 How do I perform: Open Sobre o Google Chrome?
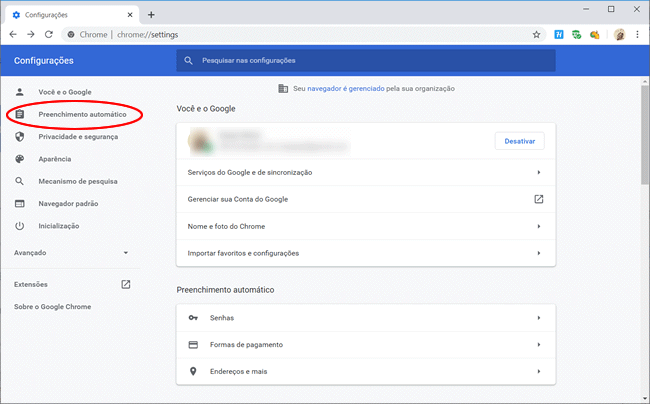pos(52,307)
